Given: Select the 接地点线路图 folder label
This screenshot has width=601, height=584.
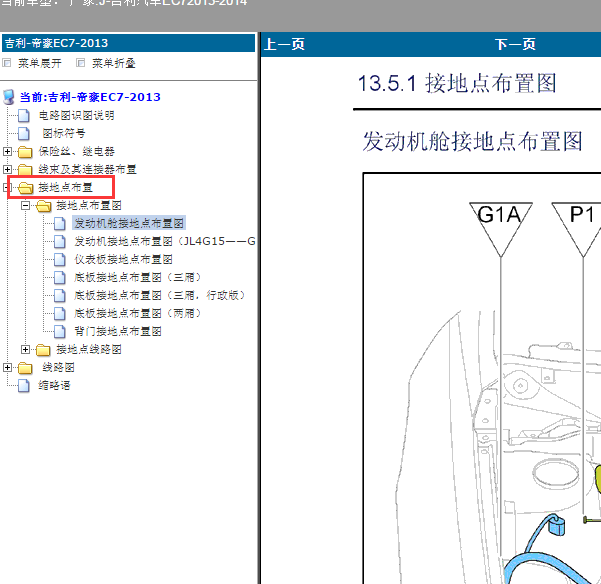Looking at the screenshot, I should pos(89,349).
